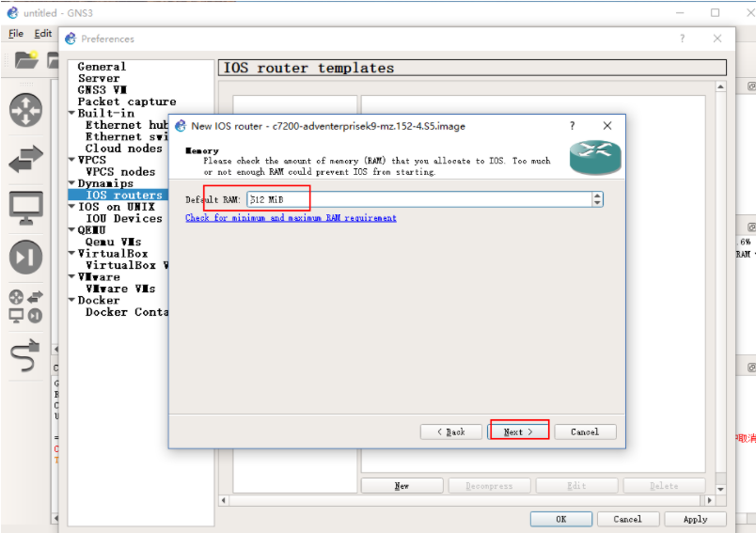Image resolution: width=756 pixels, height=533 pixels.
Task: Browse switches device category icon
Action: (x=25, y=159)
